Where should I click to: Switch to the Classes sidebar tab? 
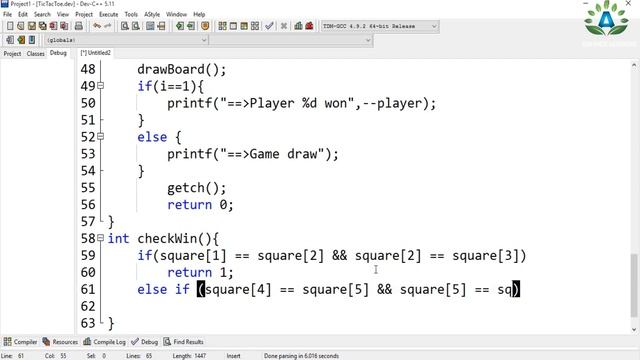point(36,53)
